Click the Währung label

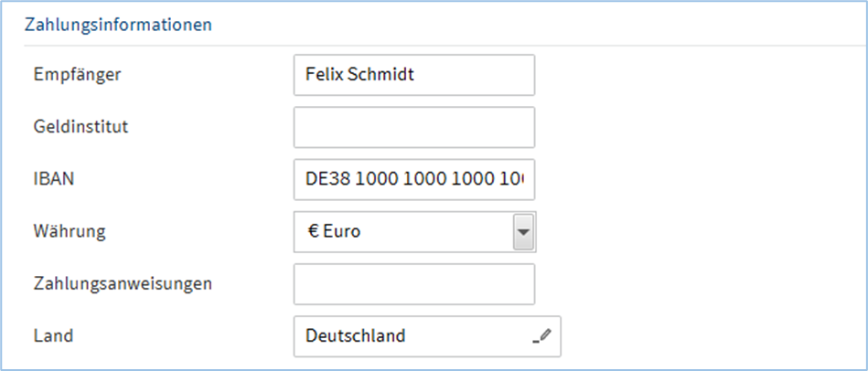(x=69, y=232)
